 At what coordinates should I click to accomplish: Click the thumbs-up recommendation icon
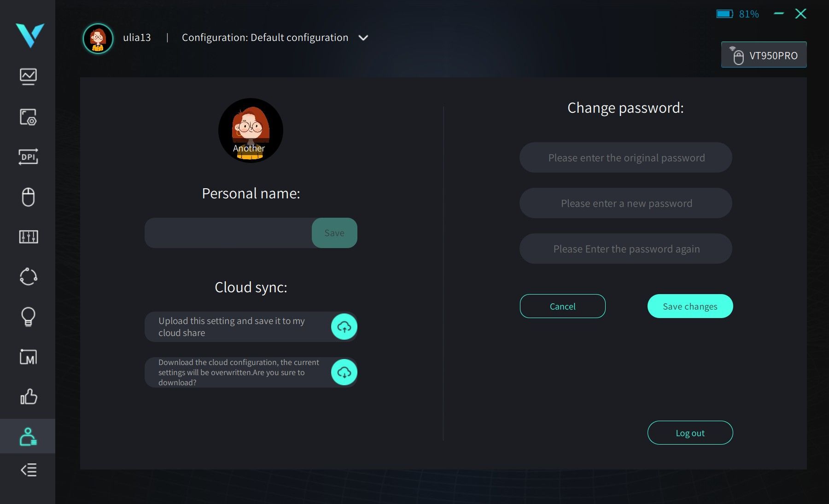(x=28, y=396)
